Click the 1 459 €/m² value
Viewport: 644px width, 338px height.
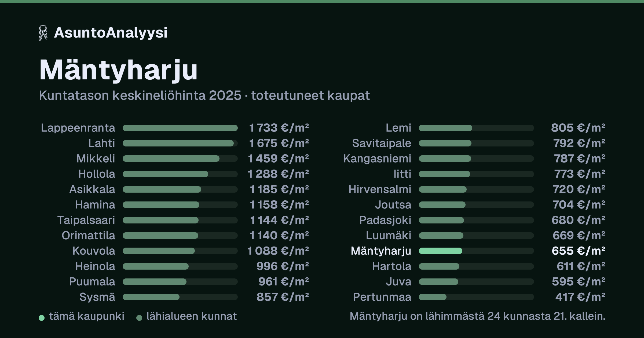[x=279, y=159]
